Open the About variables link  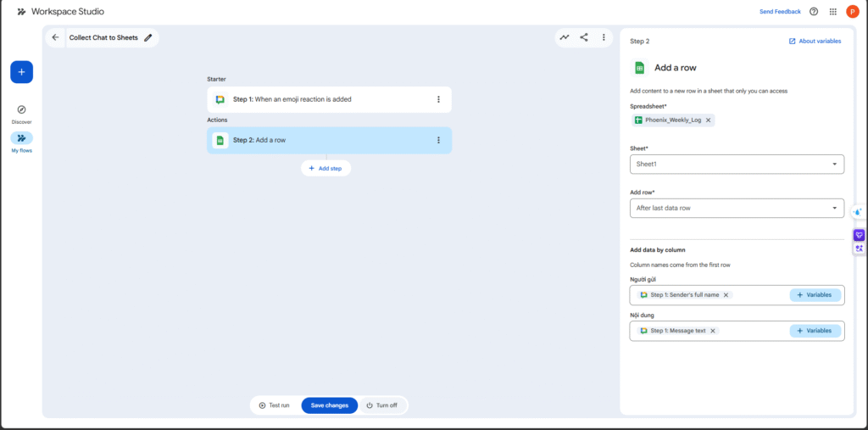(x=815, y=41)
